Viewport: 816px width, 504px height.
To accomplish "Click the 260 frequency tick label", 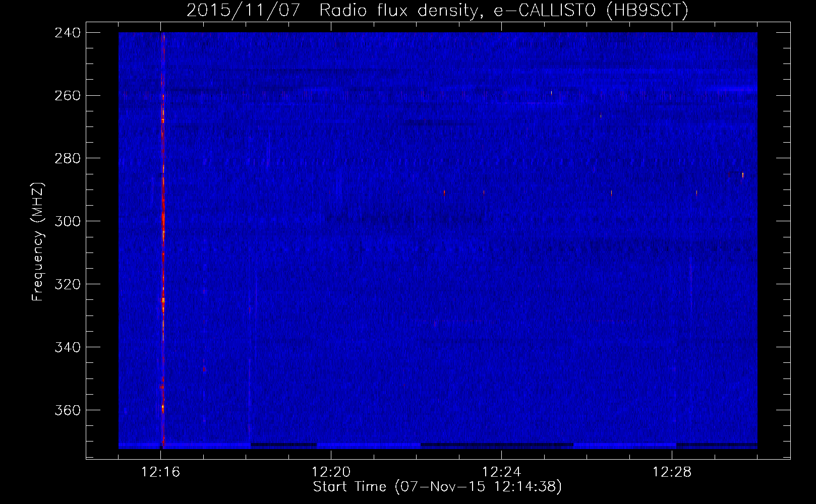I will tap(67, 96).
